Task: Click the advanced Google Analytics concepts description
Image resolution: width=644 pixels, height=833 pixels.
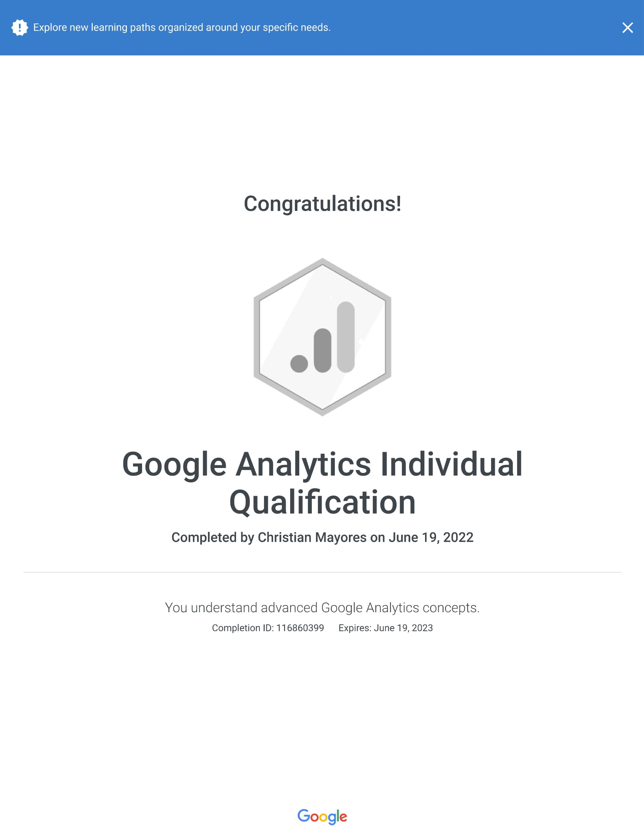Action: 322,608
